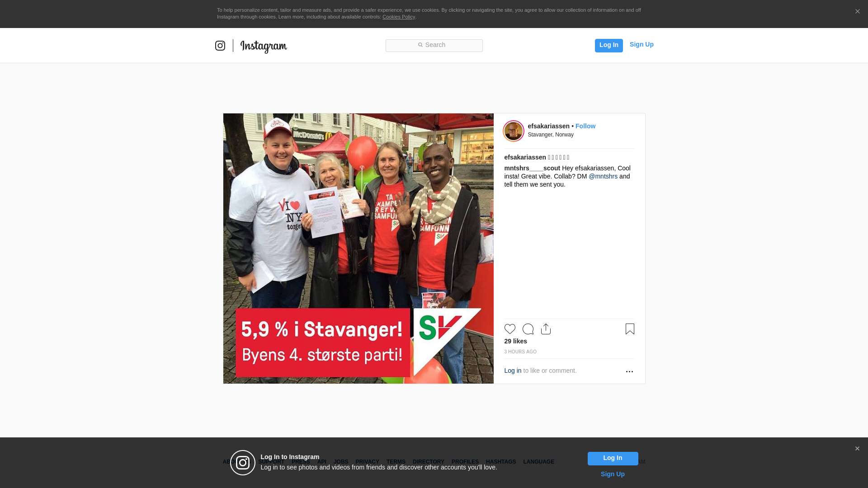Image resolution: width=868 pixels, height=488 pixels.
Task: Focus the Search input field
Action: [x=434, y=46]
